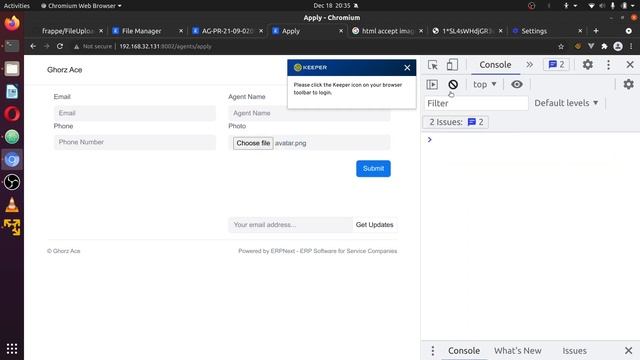Open the Powered by ERPNext footer link
The image size is (640, 360).
pos(318,251)
